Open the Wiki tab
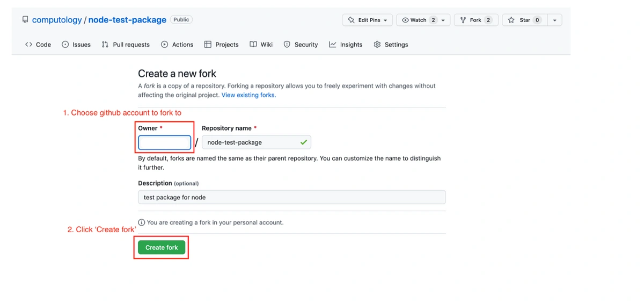 [x=261, y=45]
